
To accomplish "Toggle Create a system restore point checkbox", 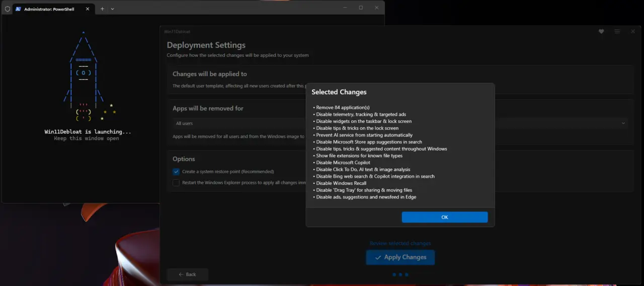I will 176,172.
